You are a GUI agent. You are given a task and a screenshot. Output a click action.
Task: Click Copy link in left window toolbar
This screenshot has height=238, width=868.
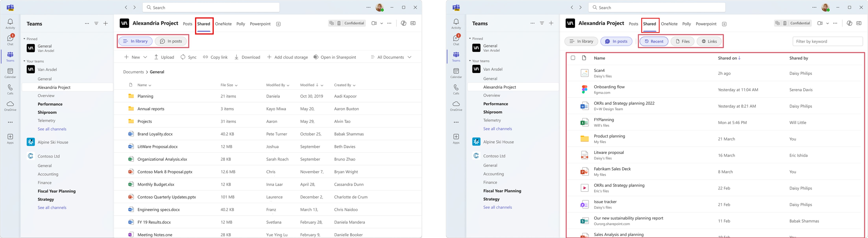pos(215,57)
